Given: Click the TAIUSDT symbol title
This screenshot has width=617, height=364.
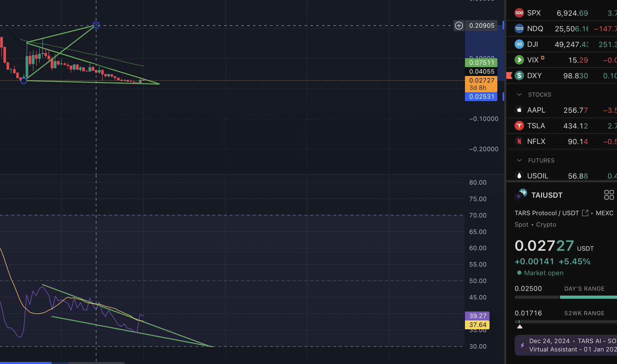Looking at the screenshot, I should tap(547, 195).
